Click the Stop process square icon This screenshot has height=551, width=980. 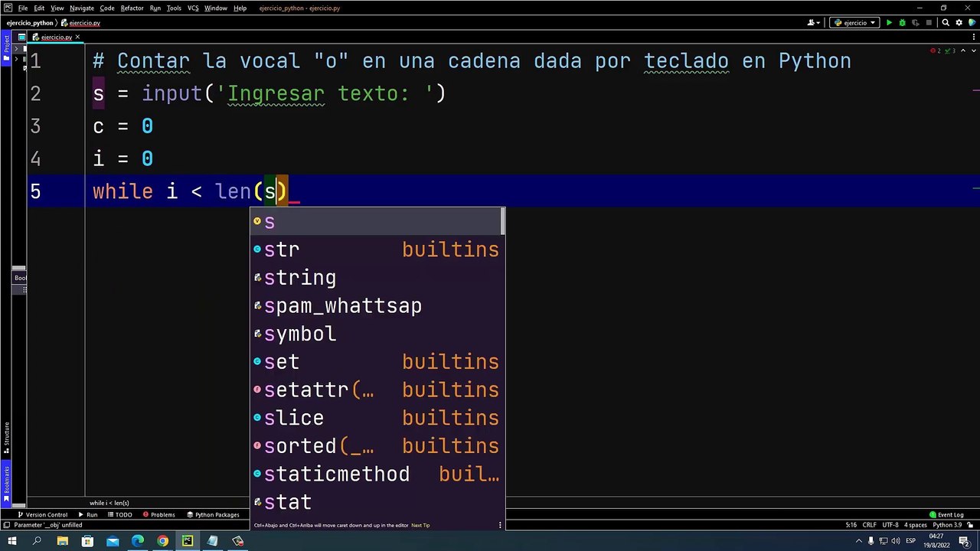[929, 23]
